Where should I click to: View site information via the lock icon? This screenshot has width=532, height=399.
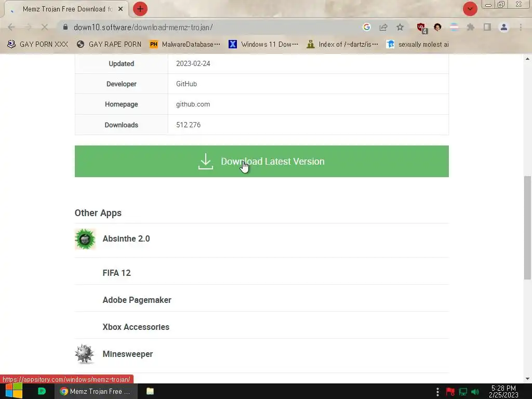[x=65, y=27]
